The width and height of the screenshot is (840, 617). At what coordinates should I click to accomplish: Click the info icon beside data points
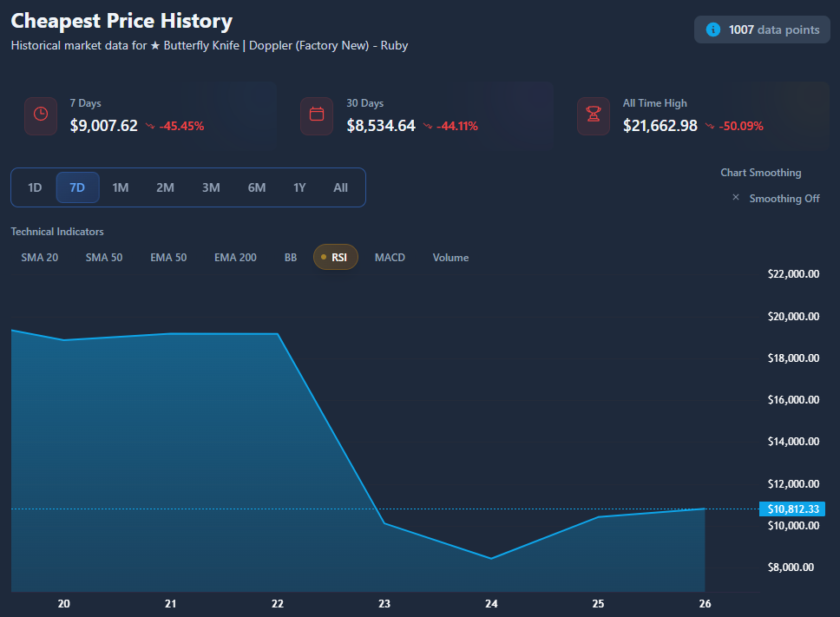[713, 30]
